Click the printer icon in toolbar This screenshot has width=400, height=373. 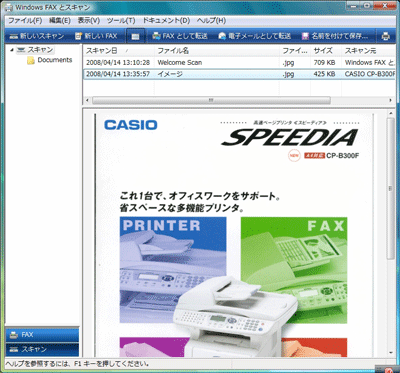(x=386, y=36)
